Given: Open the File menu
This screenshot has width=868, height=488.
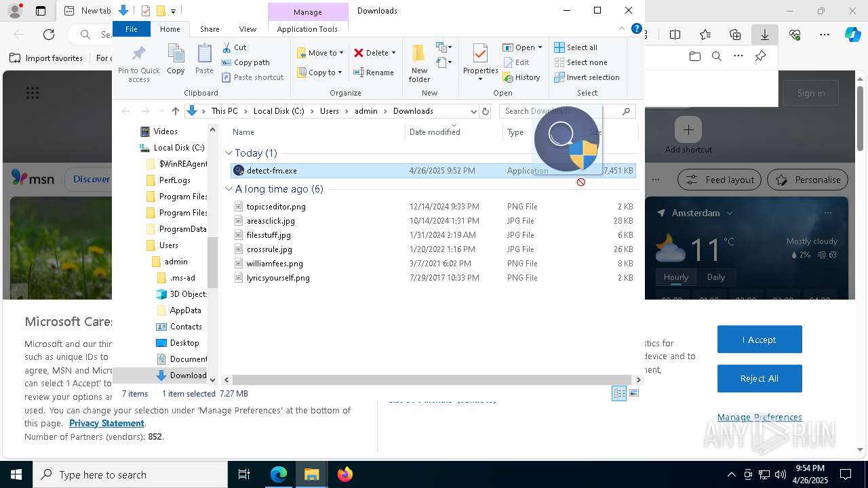Looking at the screenshot, I should [x=132, y=29].
